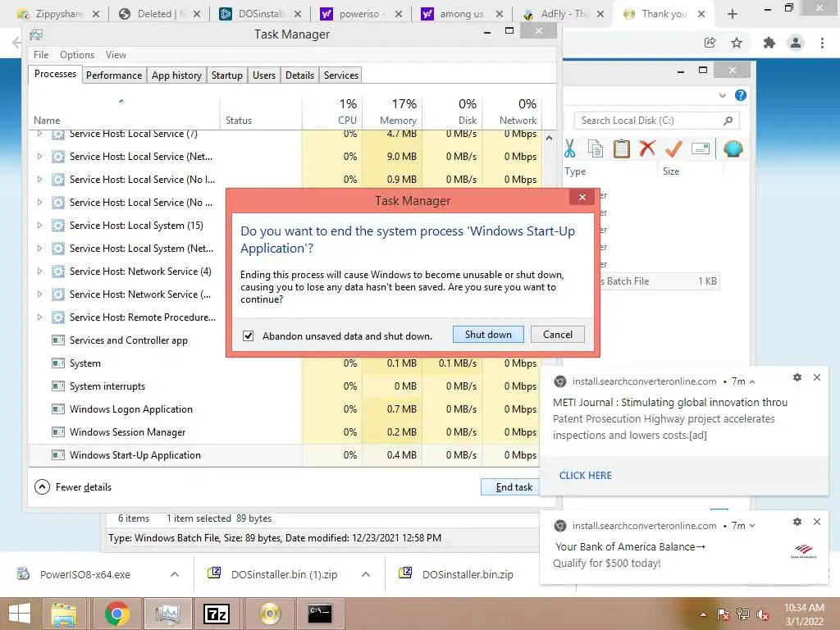Open Explorer help question mark icon

[741, 95]
